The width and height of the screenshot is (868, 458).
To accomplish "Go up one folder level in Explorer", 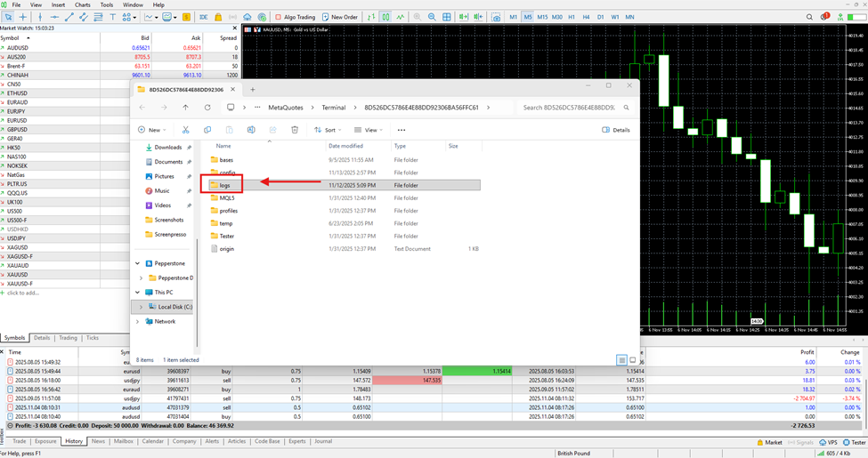I will (x=185, y=108).
